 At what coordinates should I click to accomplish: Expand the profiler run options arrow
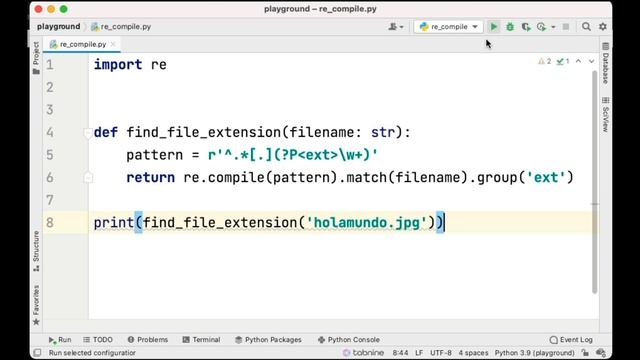tap(553, 27)
